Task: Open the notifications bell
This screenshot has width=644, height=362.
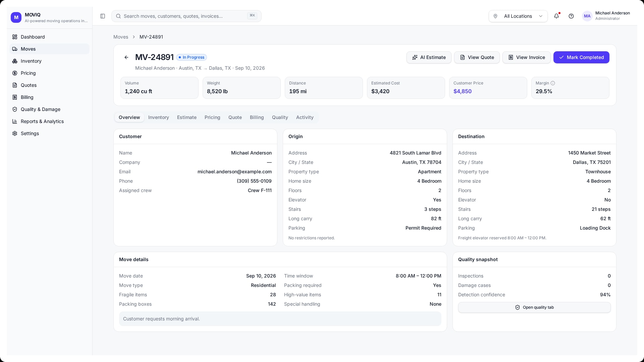Action: tap(556, 16)
